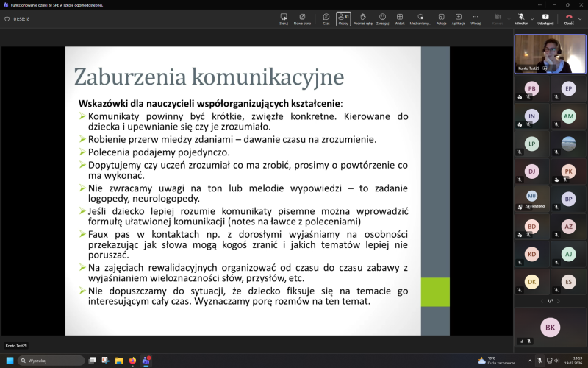Toggle the Kamera video button
This screenshot has width=588, height=368.
click(498, 18)
